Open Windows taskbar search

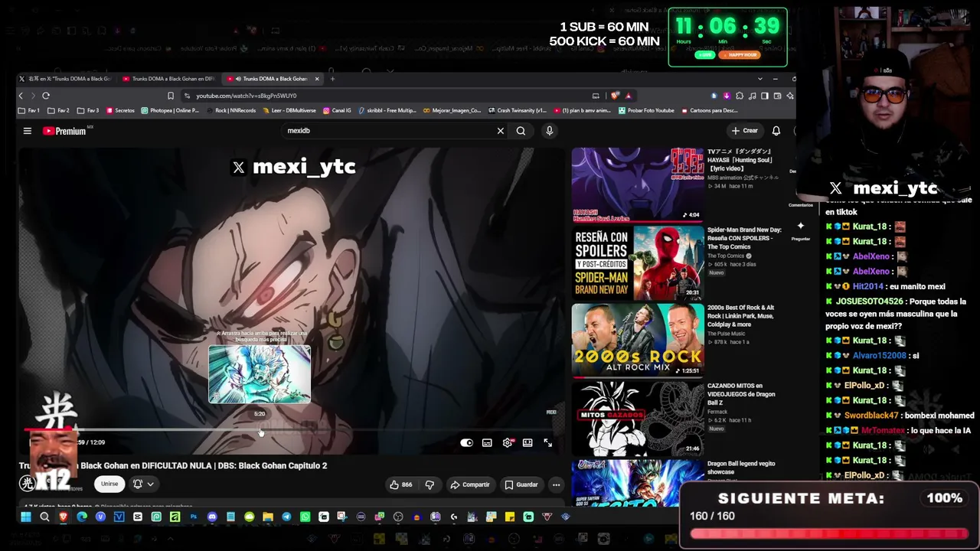click(x=44, y=517)
